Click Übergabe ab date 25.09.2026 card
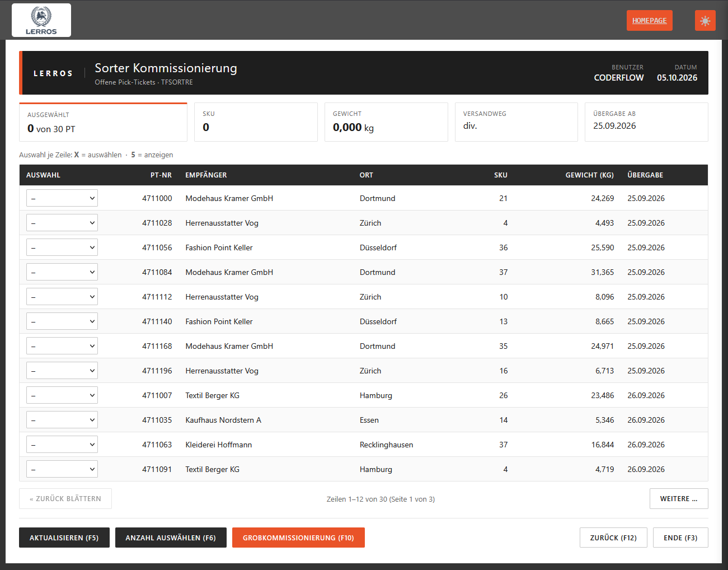 (x=646, y=122)
